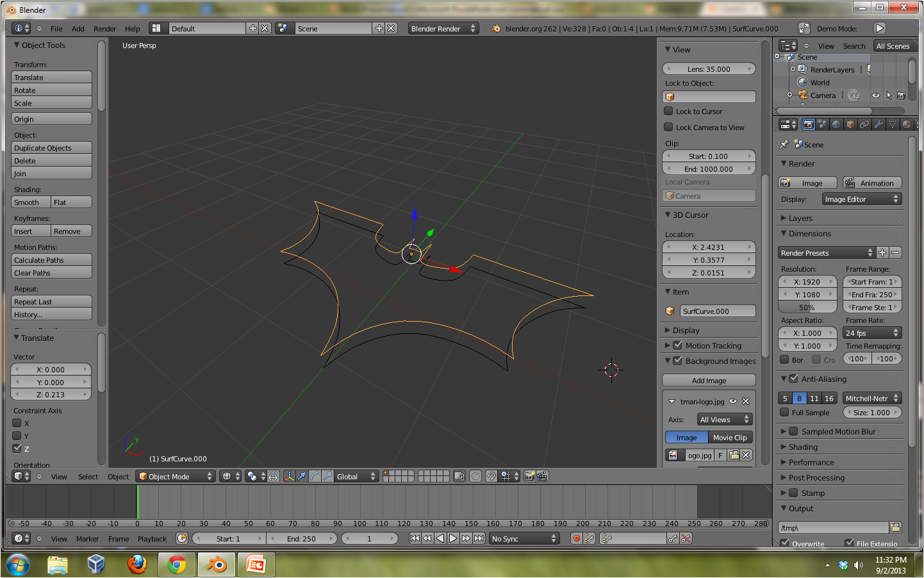Expand the Layers panel

click(800, 218)
